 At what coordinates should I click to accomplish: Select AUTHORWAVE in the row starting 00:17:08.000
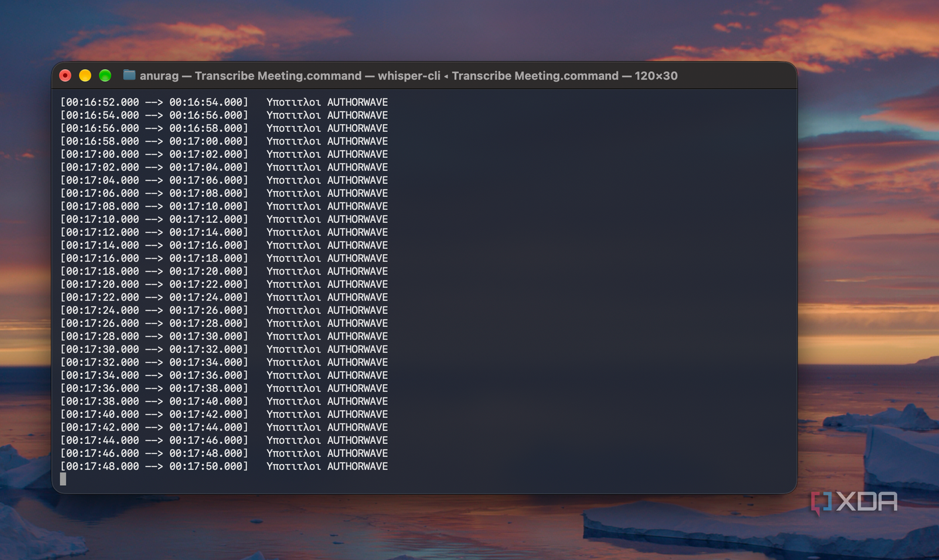(357, 206)
